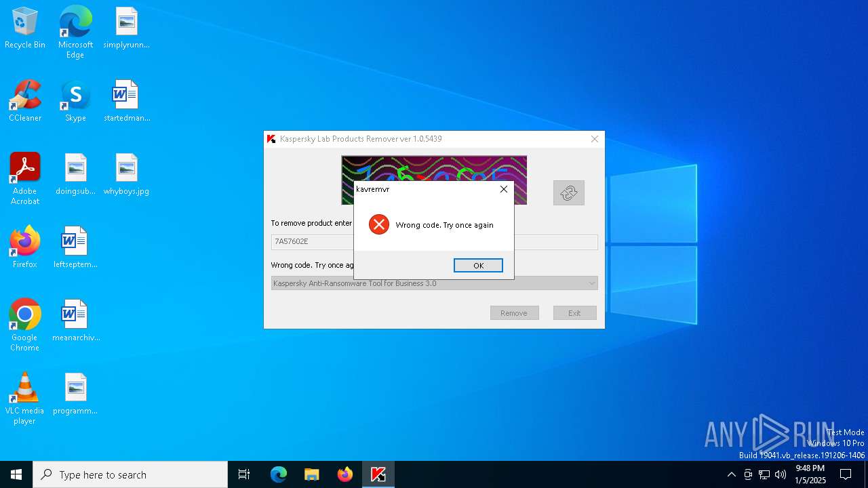Image resolution: width=868 pixels, height=488 pixels.
Task: Select the meanarchiv... Word document
Action: 75,321
